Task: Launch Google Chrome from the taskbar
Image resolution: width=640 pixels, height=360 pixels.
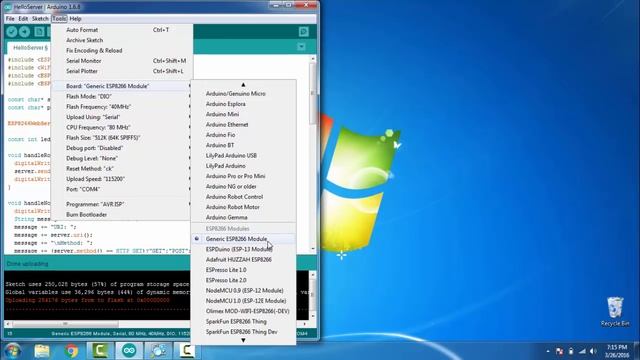Action: (71, 351)
